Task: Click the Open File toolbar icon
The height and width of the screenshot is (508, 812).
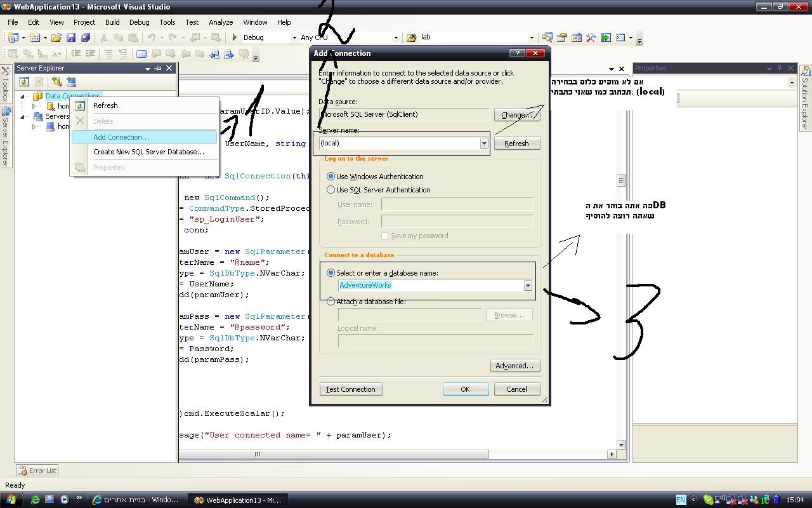Action: (56, 37)
